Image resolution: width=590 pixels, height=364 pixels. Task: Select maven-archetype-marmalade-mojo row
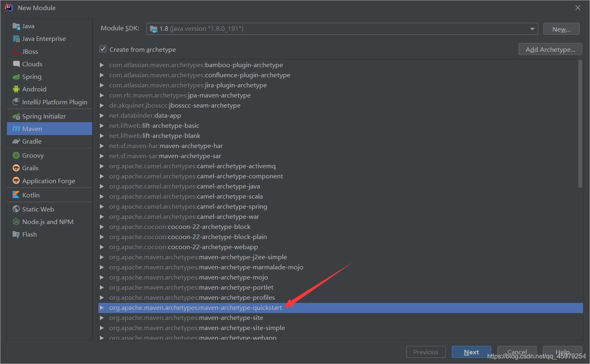[x=340, y=267]
